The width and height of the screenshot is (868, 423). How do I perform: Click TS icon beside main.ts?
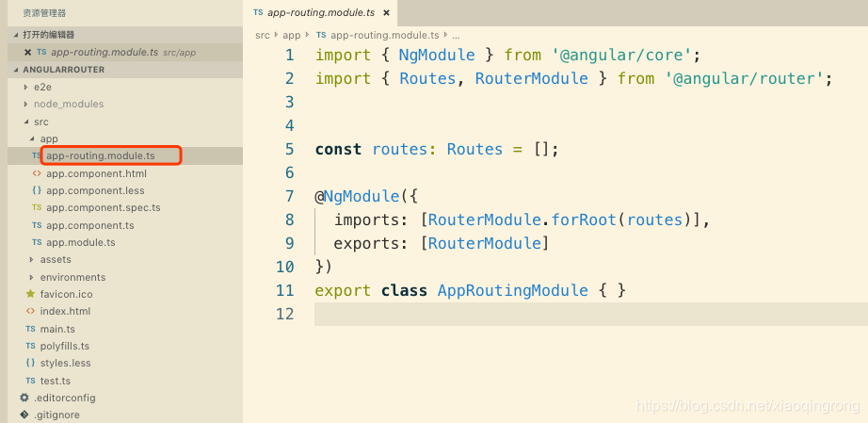pyautogui.click(x=30, y=329)
